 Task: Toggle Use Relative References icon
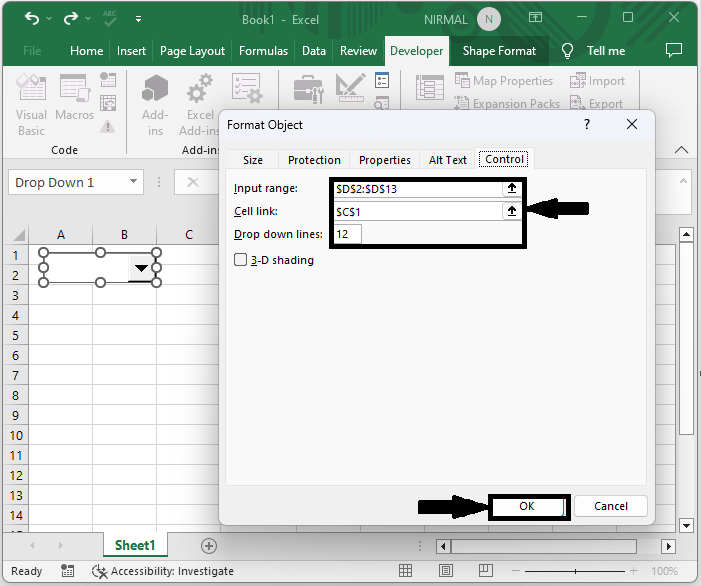(x=108, y=103)
